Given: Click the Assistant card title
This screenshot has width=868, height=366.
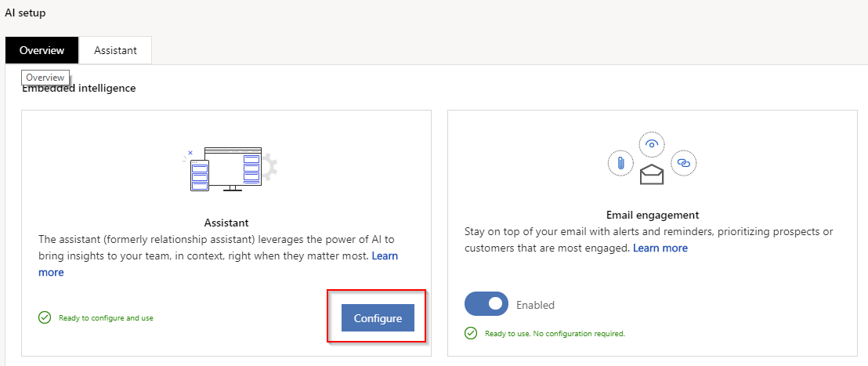Looking at the screenshot, I should click(226, 223).
